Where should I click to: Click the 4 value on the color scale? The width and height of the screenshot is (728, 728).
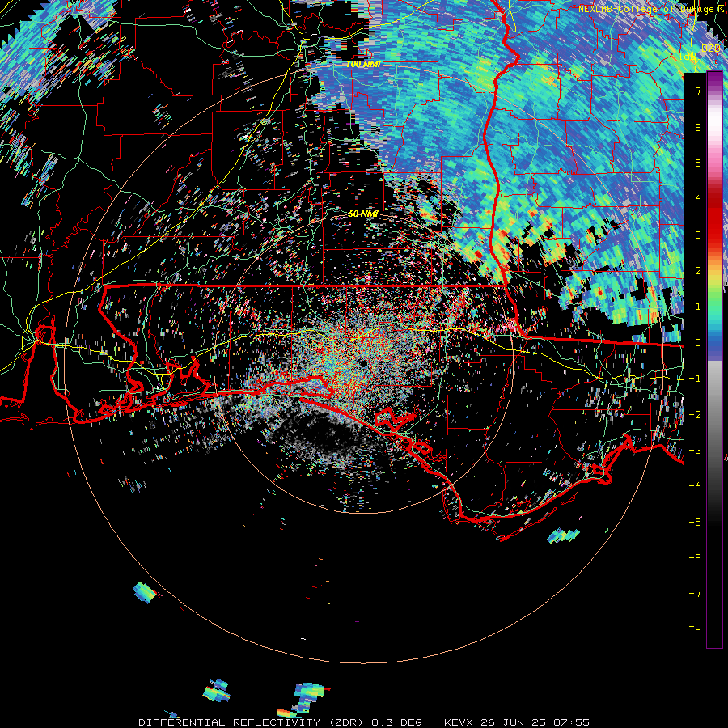coord(698,199)
